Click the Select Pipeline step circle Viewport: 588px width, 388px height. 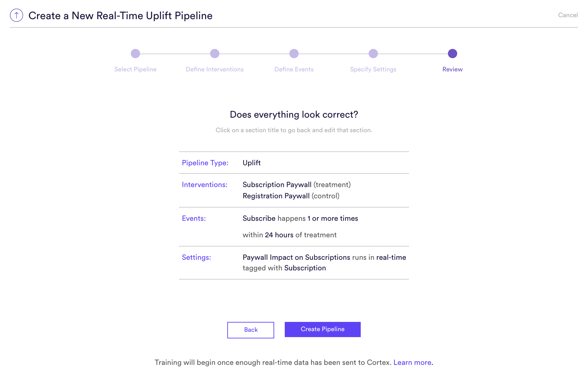[135, 54]
